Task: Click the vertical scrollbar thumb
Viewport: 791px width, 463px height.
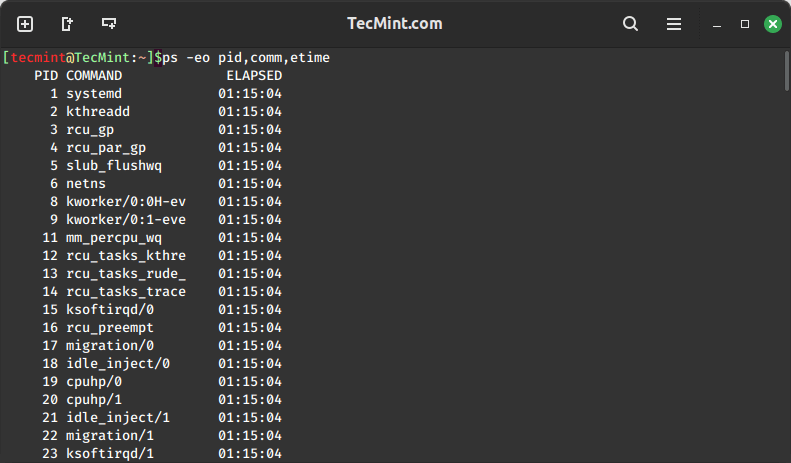Action: (x=786, y=71)
